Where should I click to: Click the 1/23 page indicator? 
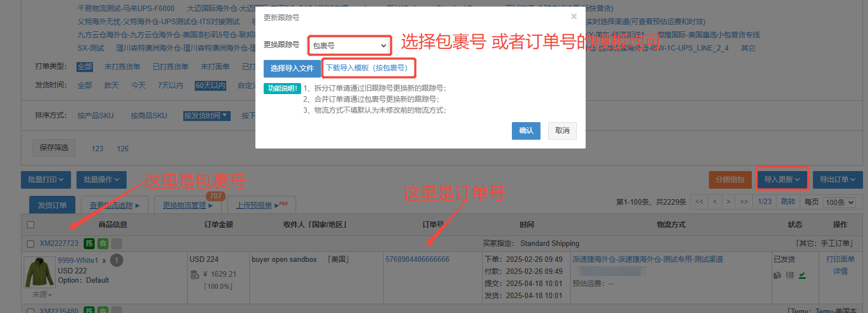pos(765,202)
